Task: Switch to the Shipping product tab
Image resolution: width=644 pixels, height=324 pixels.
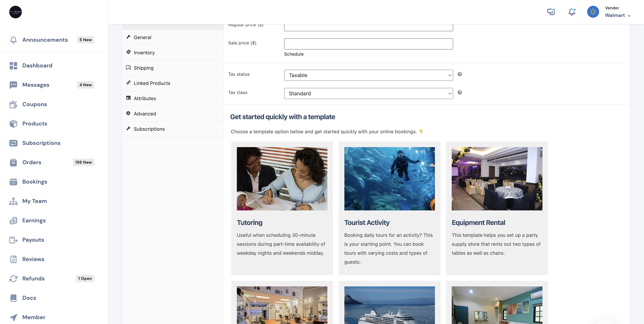Action: [x=173, y=68]
